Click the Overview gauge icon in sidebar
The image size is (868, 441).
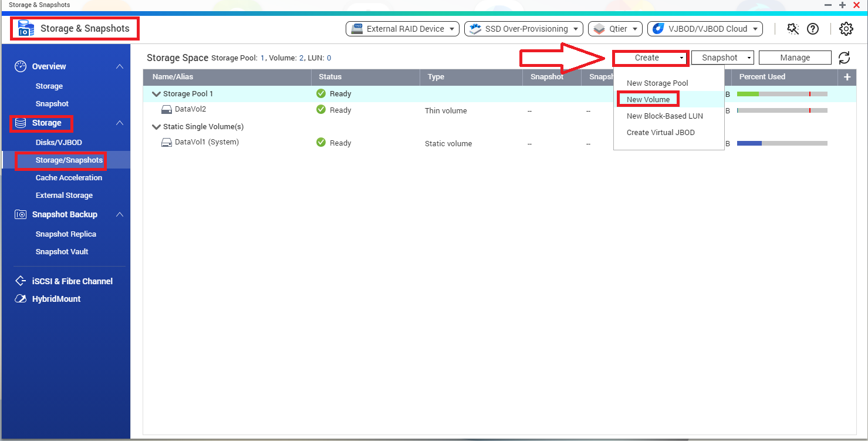[21, 66]
